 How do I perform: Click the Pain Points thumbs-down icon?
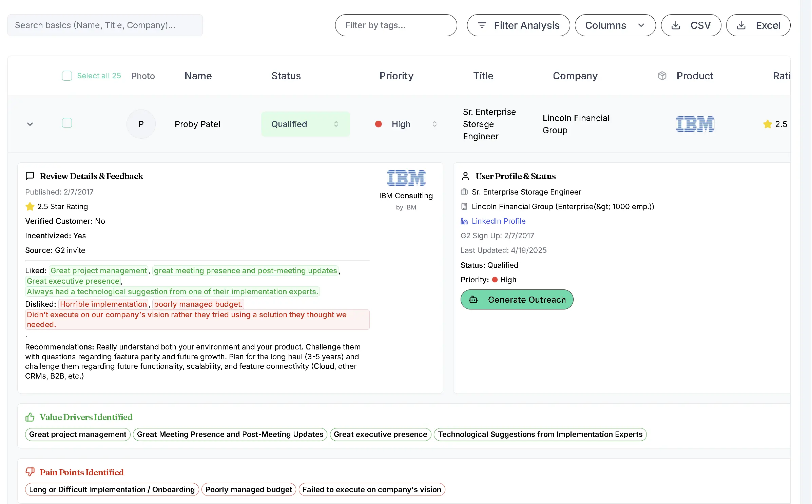[30, 472]
